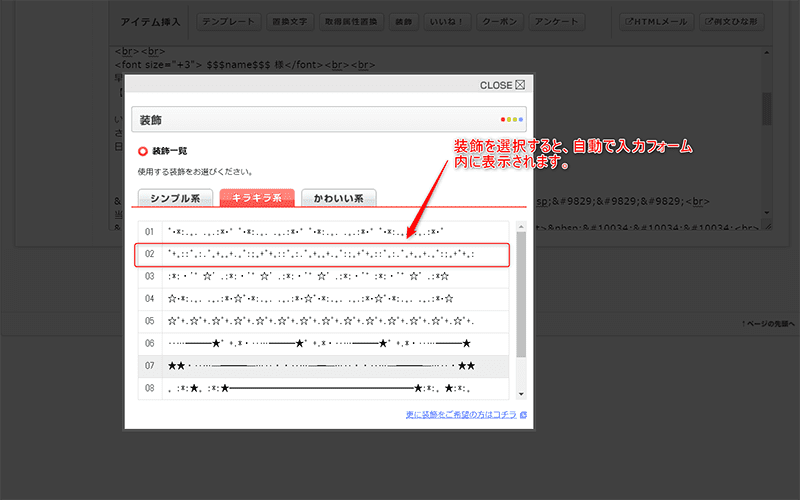Image resolution: width=800 pixels, height=500 pixels.
Task: Choose decoration row 08
Action: tap(320, 388)
